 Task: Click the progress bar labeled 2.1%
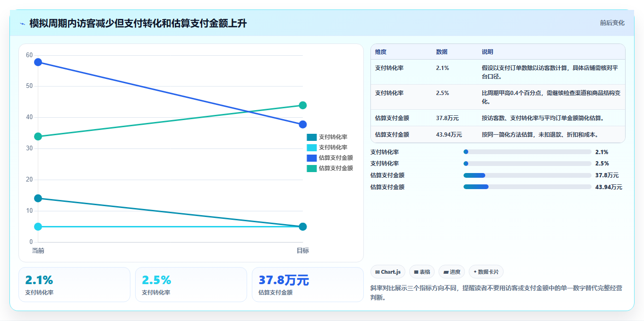click(527, 152)
